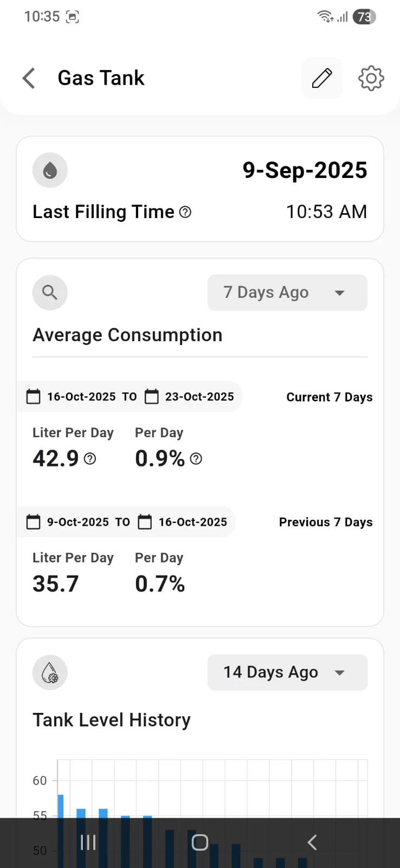Image resolution: width=400 pixels, height=868 pixels.
Task: Tap the help icon next to Last Filling Time
Action: pos(185,212)
